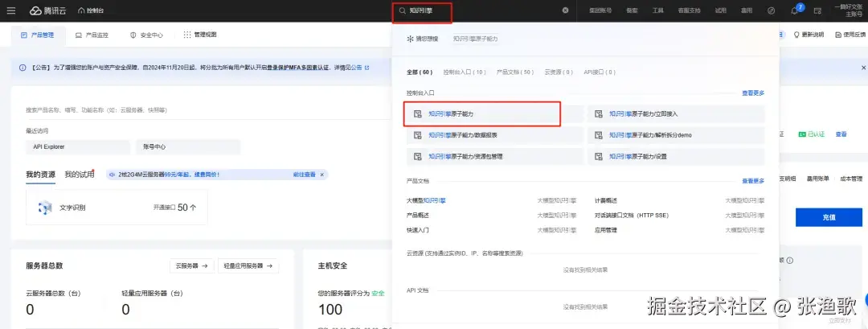Screen dimensions: 868x329
Task: Open 备案 in the top bar
Action: 632,10
